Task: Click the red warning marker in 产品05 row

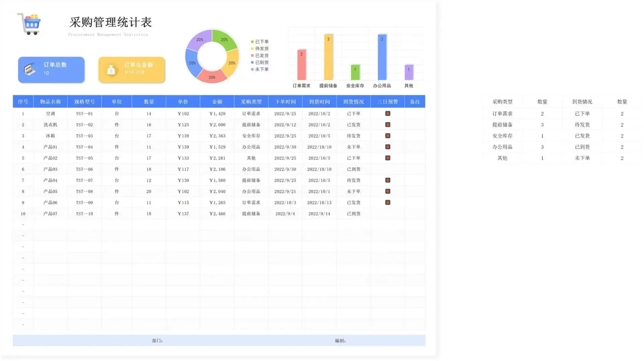Action: tap(388, 191)
